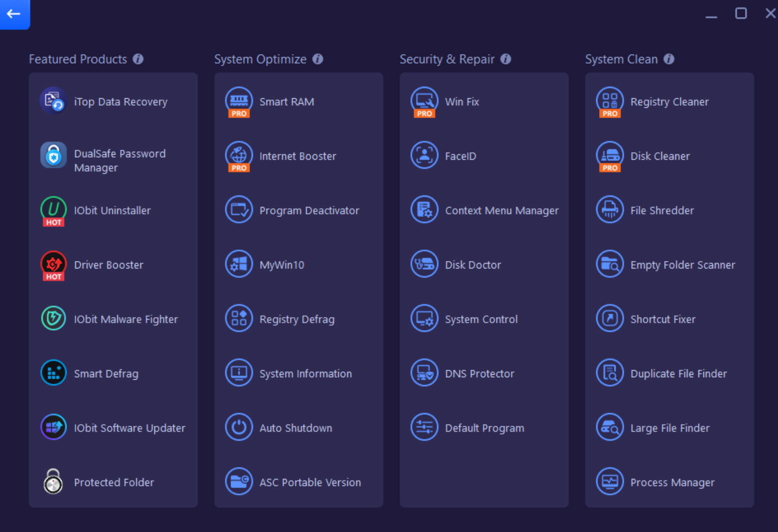The width and height of the screenshot is (778, 532).
Task: Select the FaceID icon
Action: [424, 155]
